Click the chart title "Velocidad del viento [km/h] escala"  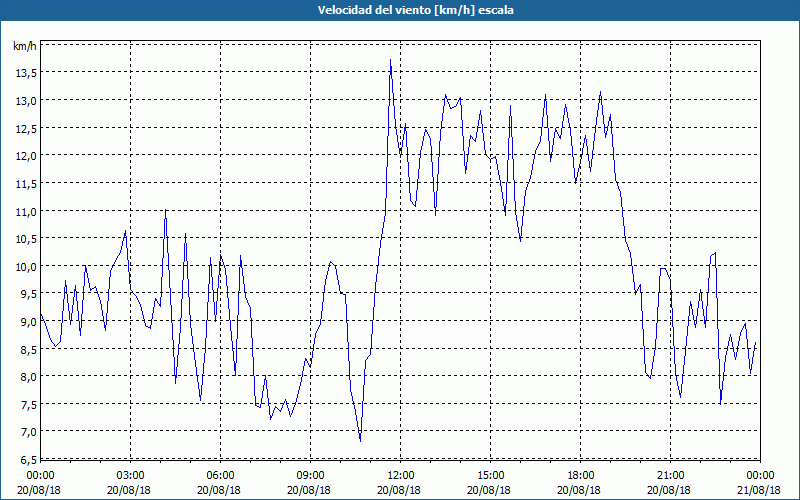[415, 10]
